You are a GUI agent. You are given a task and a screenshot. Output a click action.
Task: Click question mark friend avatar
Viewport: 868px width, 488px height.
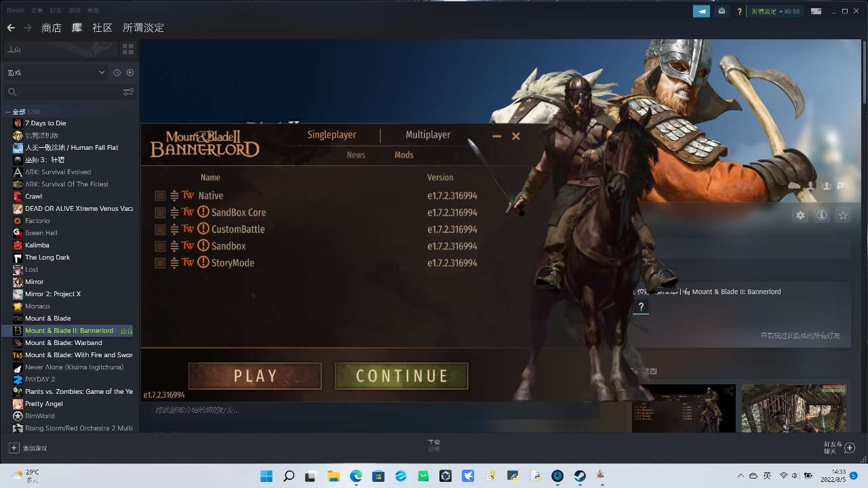pos(641,307)
